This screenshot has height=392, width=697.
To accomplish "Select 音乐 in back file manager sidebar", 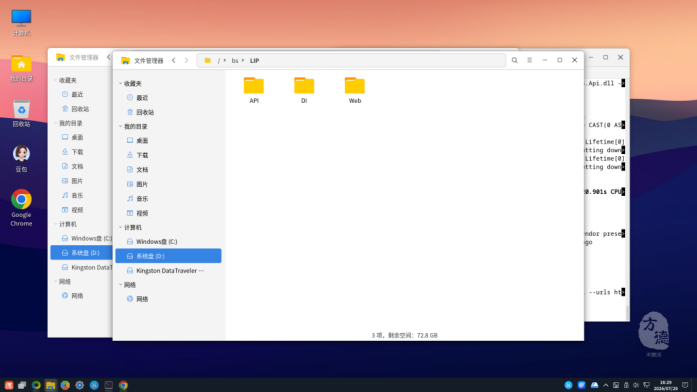I will click(81, 196).
